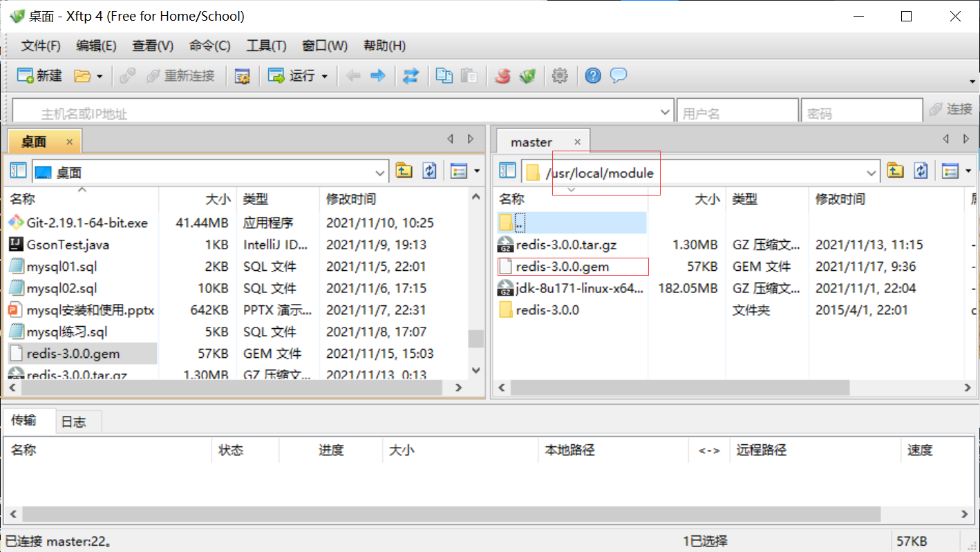Open the 查看(V) menu
Viewport: 980px width, 552px height.
pos(153,46)
